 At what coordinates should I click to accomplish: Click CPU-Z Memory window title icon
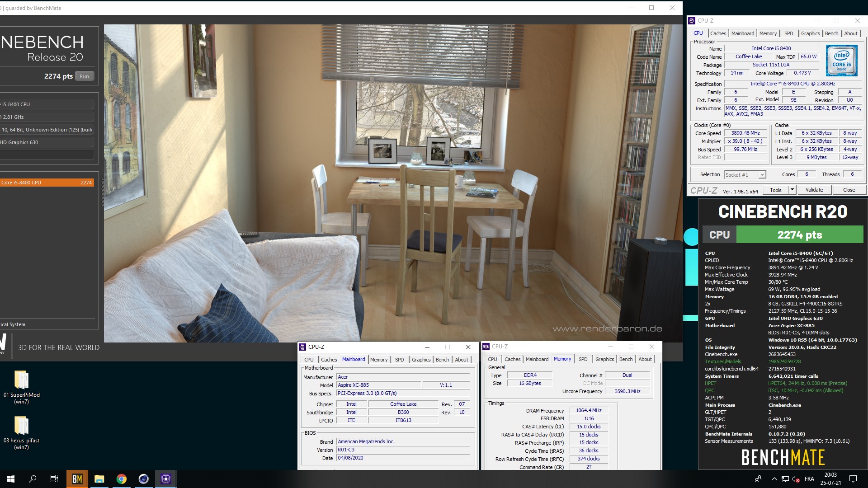486,347
